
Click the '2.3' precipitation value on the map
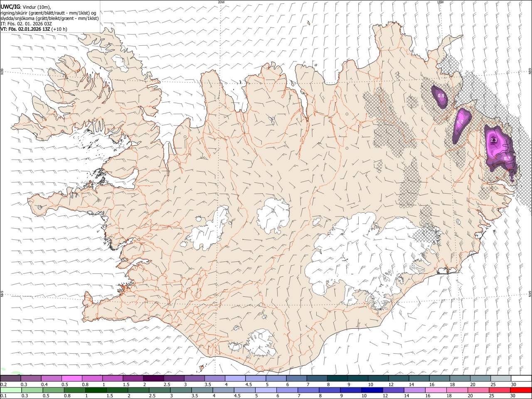click(494, 141)
